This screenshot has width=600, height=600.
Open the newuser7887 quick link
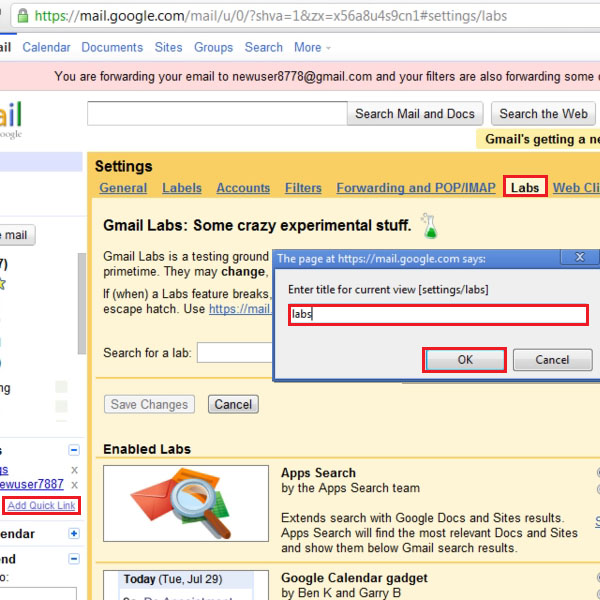coord(31,484)
